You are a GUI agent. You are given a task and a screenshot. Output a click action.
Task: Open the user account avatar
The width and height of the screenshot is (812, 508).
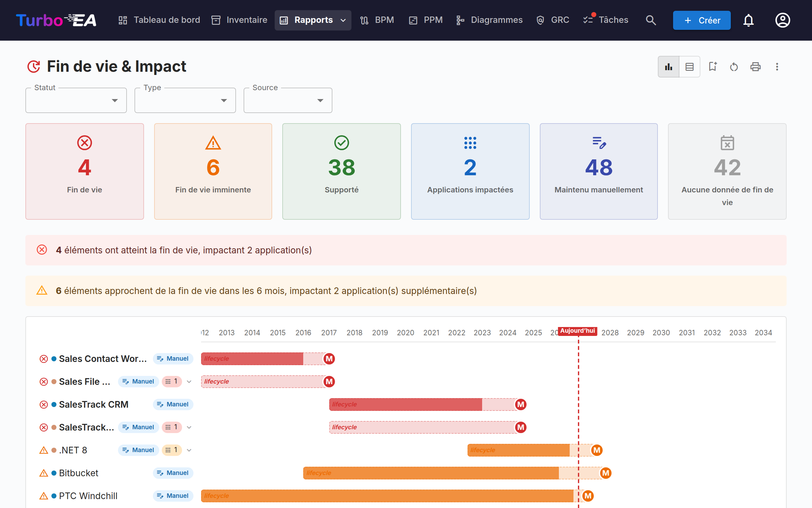[783, 20]
